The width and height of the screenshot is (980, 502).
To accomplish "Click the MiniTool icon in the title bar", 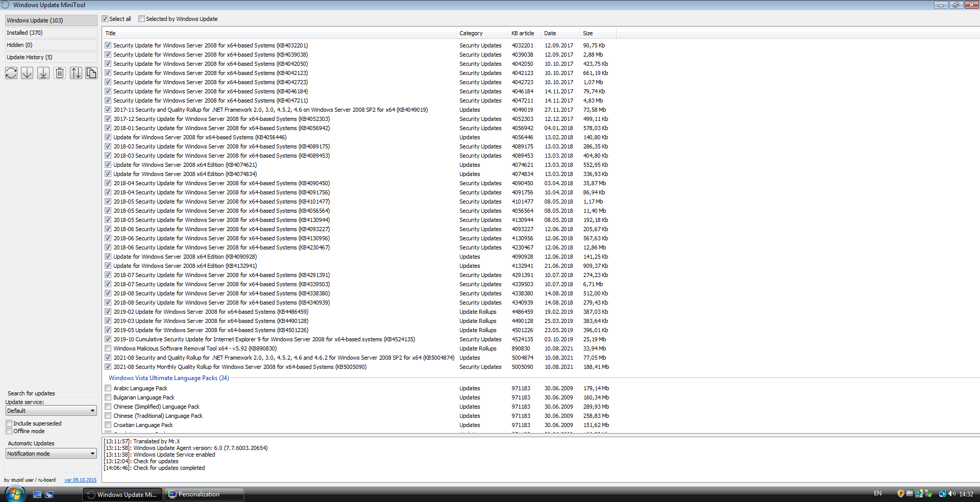I will (5, 5).
